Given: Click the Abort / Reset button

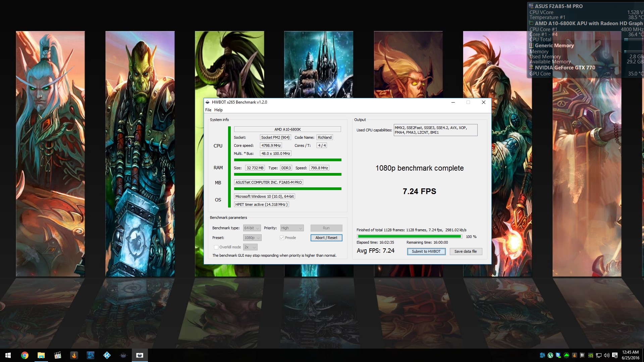Looking at the screenshot, I should point(326,238).
